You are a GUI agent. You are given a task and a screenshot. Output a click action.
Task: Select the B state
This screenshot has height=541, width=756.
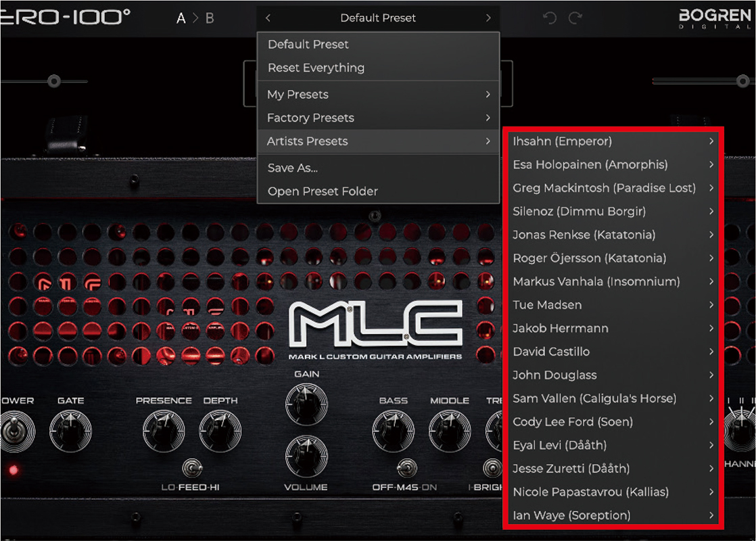click(x=210, y=18)
